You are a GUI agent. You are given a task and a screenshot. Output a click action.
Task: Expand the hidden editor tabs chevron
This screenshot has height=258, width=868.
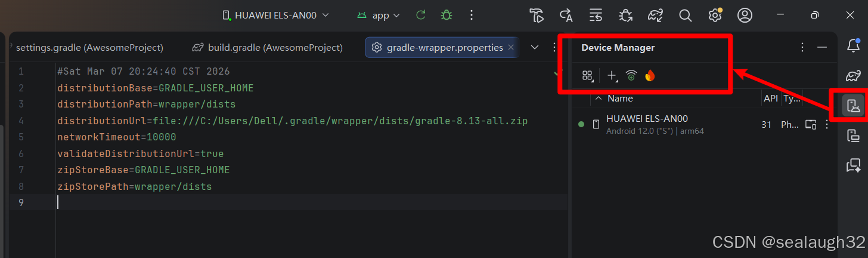point(535,47)
